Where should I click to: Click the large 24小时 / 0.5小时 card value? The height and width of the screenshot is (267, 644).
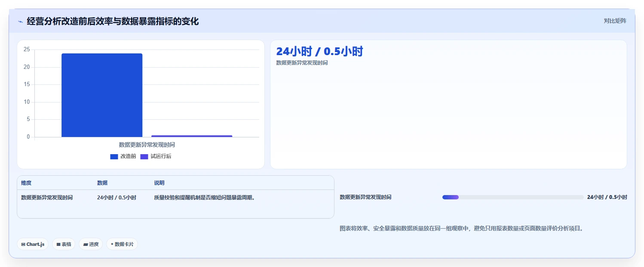tap(319, 51)
